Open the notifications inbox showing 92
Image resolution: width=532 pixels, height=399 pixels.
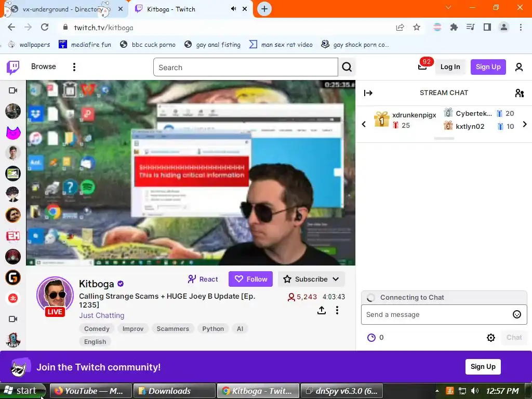[x=422, y=66]
